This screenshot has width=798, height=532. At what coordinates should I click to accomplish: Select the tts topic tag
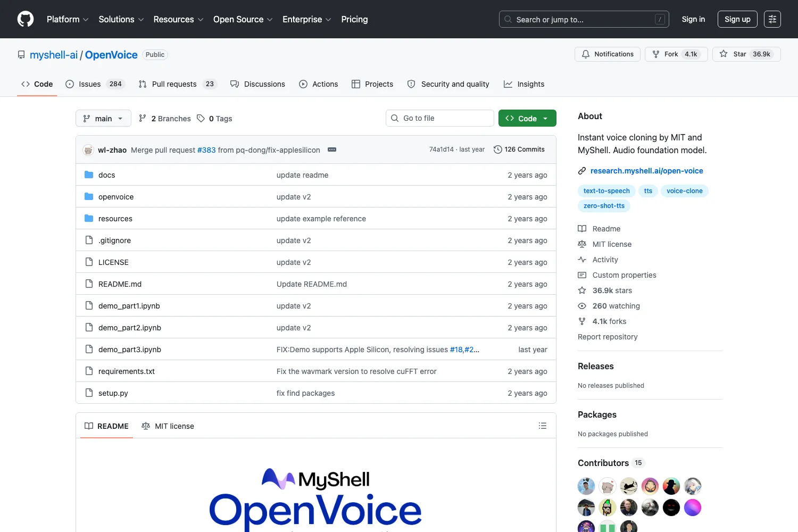[648, 191]
